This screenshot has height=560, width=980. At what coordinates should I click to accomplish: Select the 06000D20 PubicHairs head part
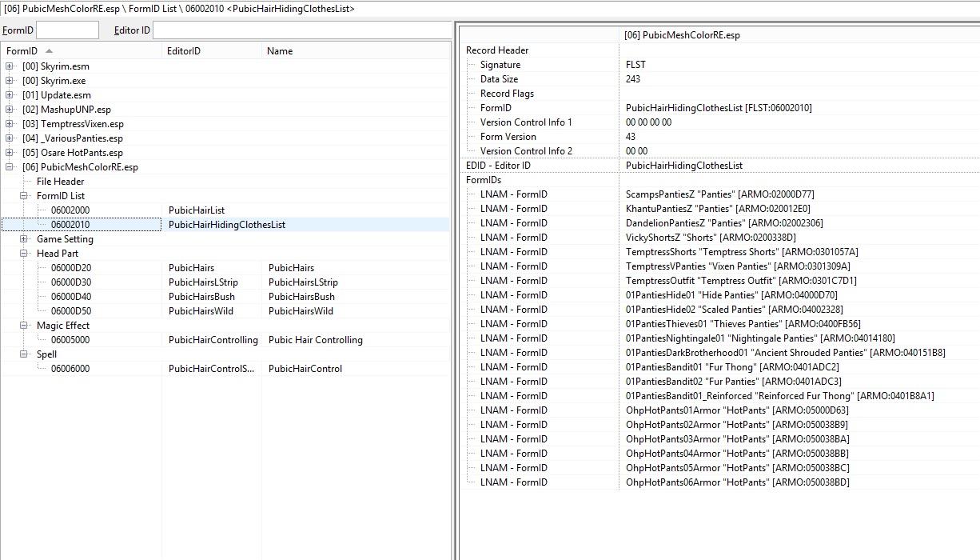click(225, 268)
